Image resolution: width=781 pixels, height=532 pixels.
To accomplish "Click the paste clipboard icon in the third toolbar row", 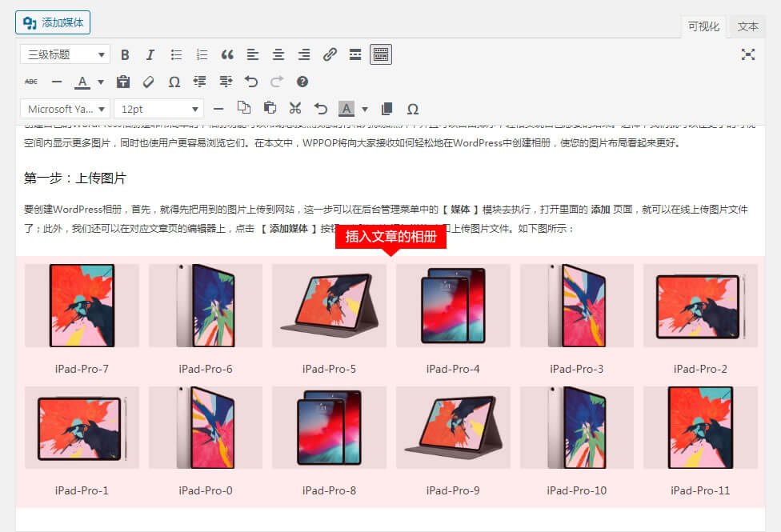I will (x=270, y=108).
